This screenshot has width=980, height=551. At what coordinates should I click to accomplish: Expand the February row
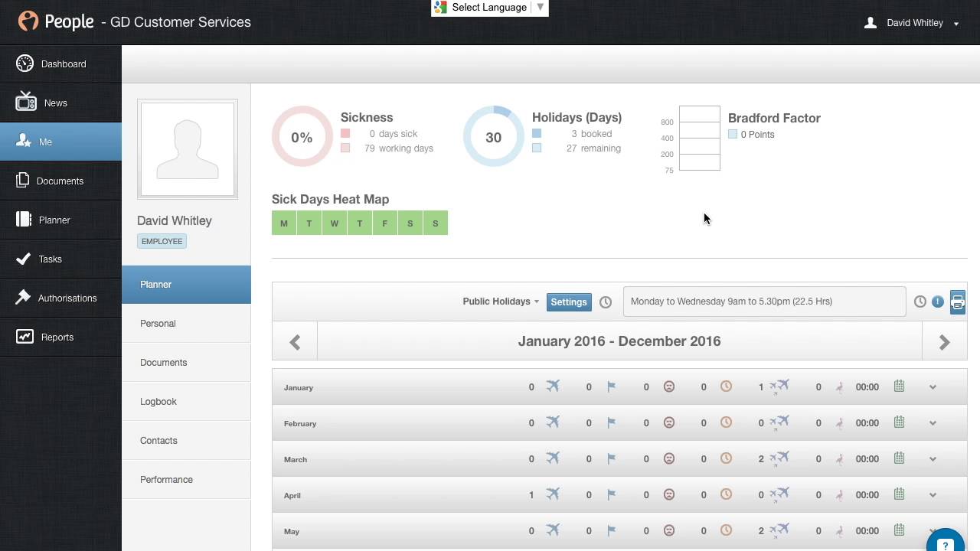point(933,423)
